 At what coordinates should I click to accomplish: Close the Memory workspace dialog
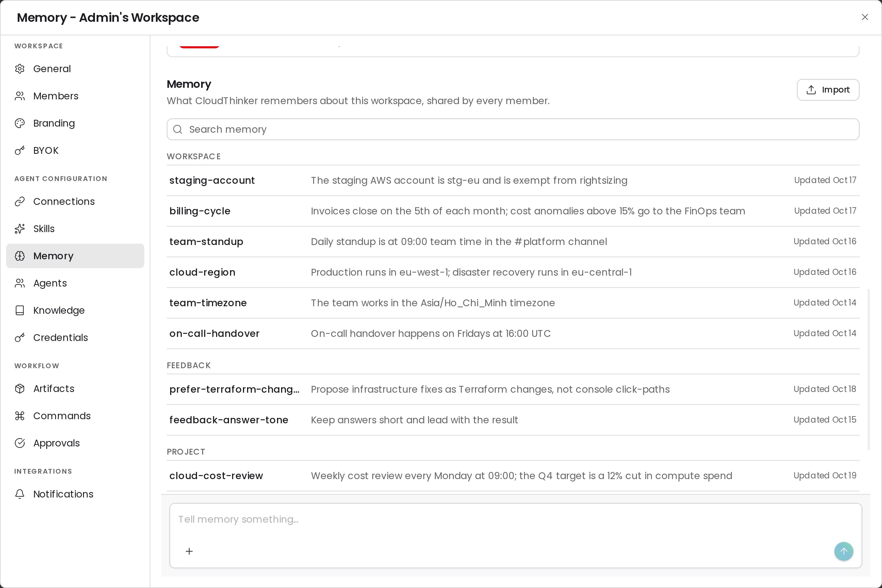(865, 17)
